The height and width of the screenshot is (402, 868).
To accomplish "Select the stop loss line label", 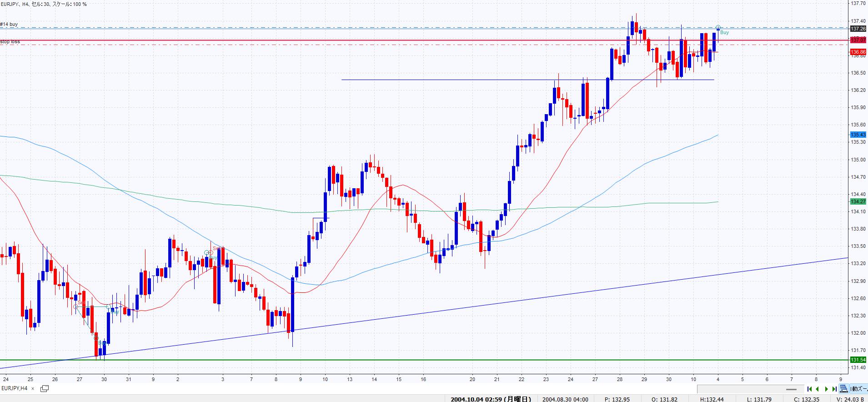I will [x=10, y=41].
